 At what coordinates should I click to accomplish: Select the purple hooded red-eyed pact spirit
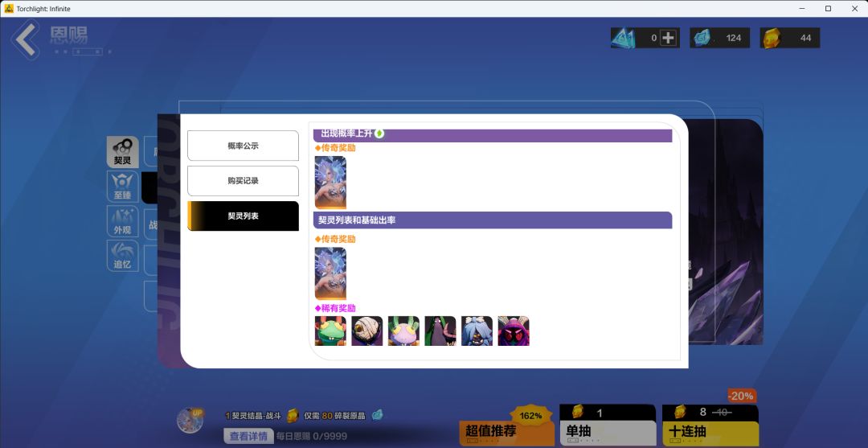513,331
